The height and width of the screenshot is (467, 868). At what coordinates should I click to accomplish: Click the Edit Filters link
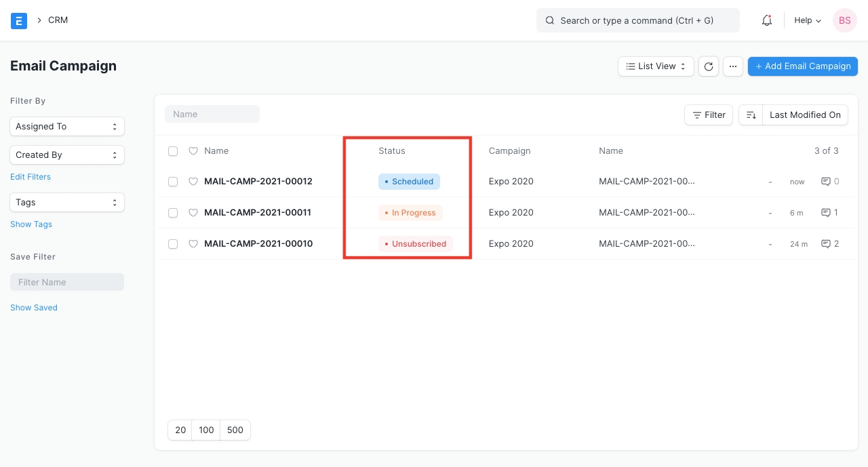[x=31, y=177]
